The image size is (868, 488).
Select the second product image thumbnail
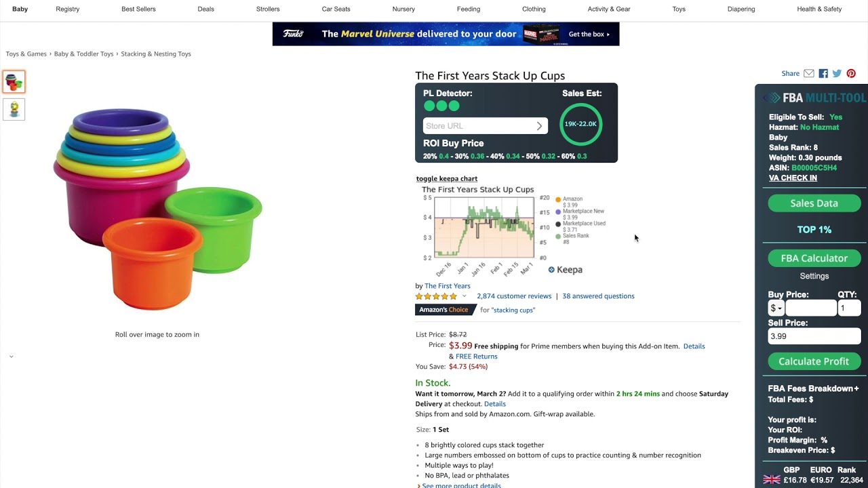[x=14, y=109]
